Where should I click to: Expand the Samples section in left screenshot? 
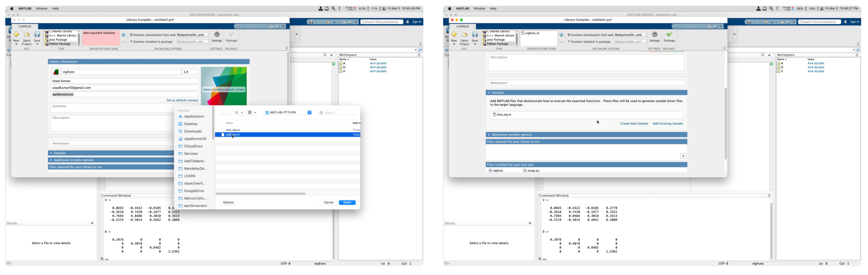coord(51,153)
